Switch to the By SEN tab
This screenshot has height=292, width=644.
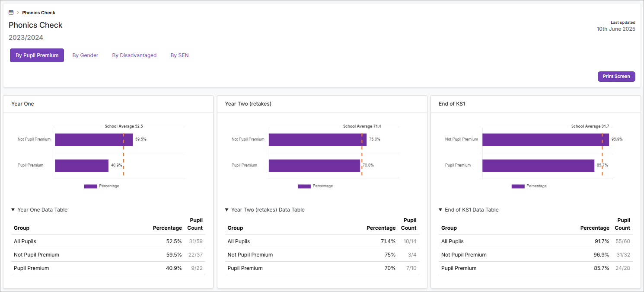point(179,55)
